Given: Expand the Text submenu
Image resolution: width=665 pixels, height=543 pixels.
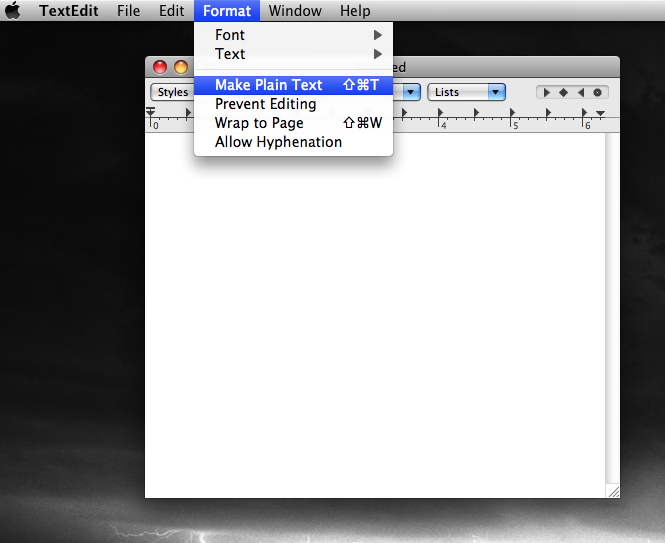Looking at the screenshot, I should pyautogui.click(x=293, y=54).
